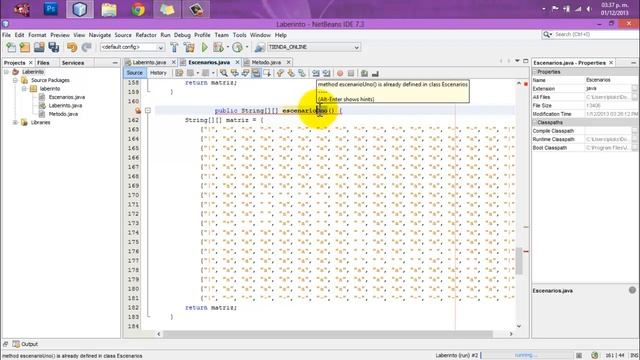The image size is (640, 360).
Task: Run the project with the green arrow
Action: click(x=204, y=47)
